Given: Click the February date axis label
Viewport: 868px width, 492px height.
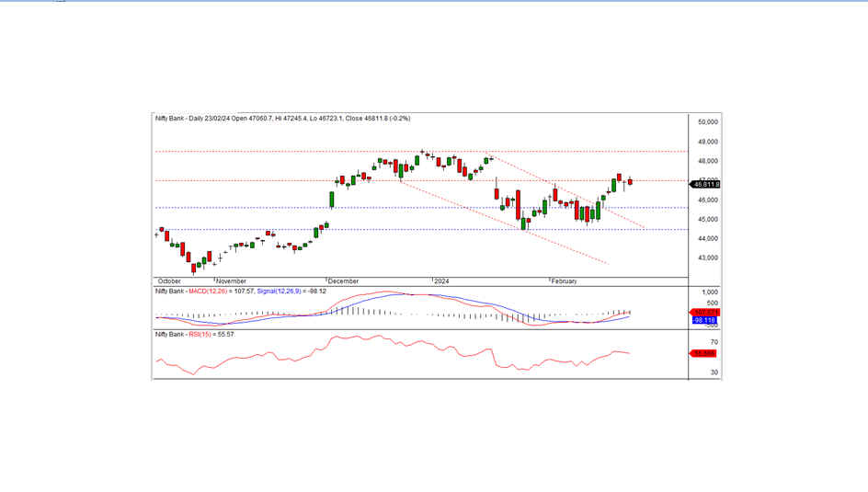Looking at the screenshot, I should [x=564, y=281].
